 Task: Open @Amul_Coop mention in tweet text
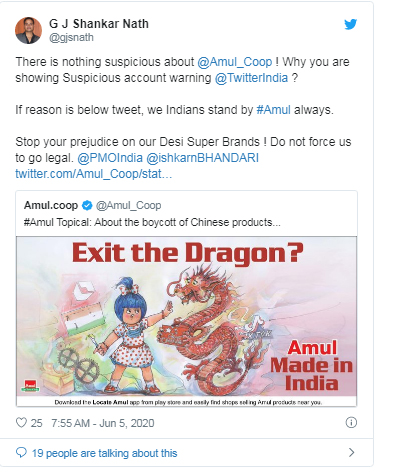pos(235,62)
